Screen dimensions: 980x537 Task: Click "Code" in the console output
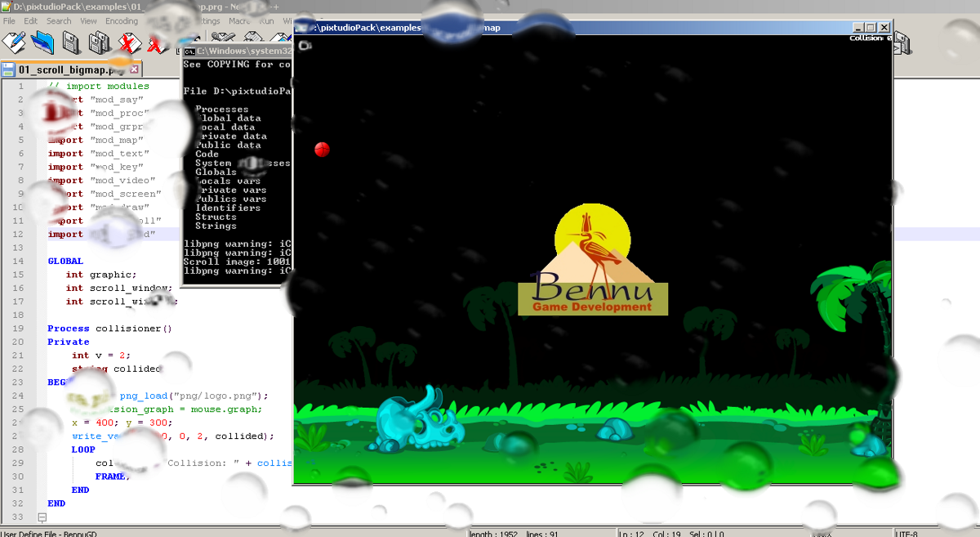pos(207,154)
